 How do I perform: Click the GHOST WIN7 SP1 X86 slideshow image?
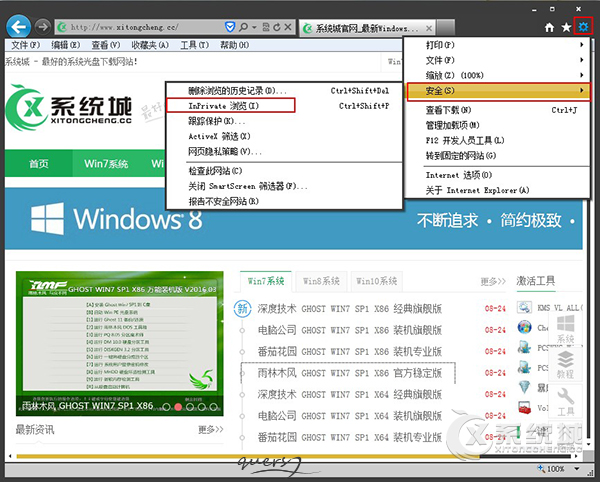pos(120,344)
